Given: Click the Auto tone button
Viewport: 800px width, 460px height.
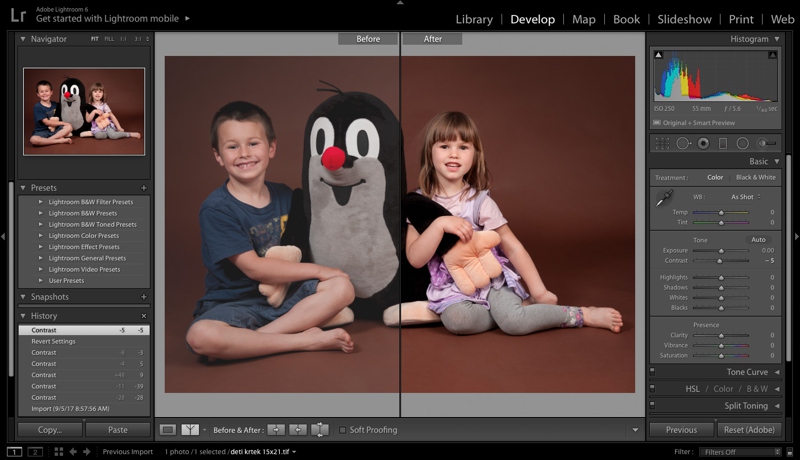Looking at the screenshot, I should [758, 240].
